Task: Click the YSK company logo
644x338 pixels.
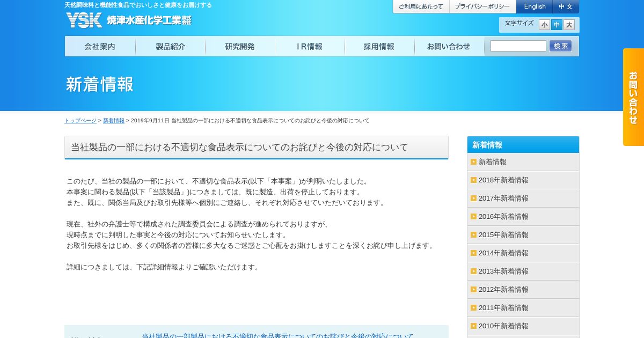Action: pyautogui.click(x=128, y=20)
